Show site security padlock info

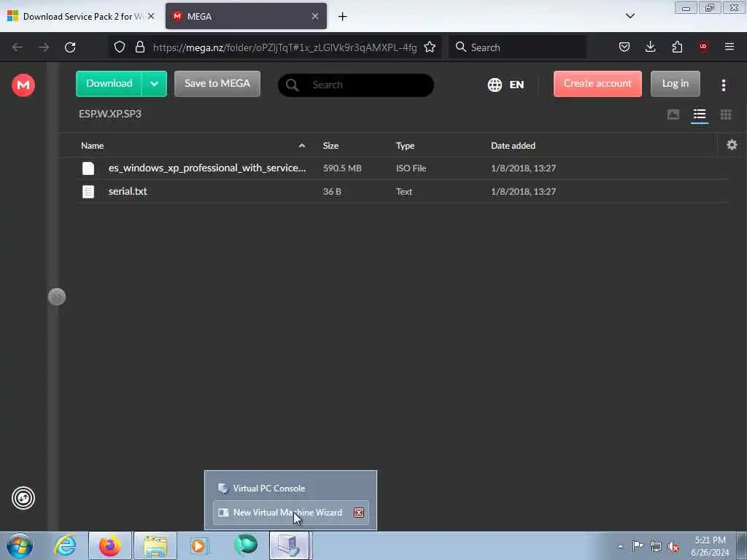point(139,47)
